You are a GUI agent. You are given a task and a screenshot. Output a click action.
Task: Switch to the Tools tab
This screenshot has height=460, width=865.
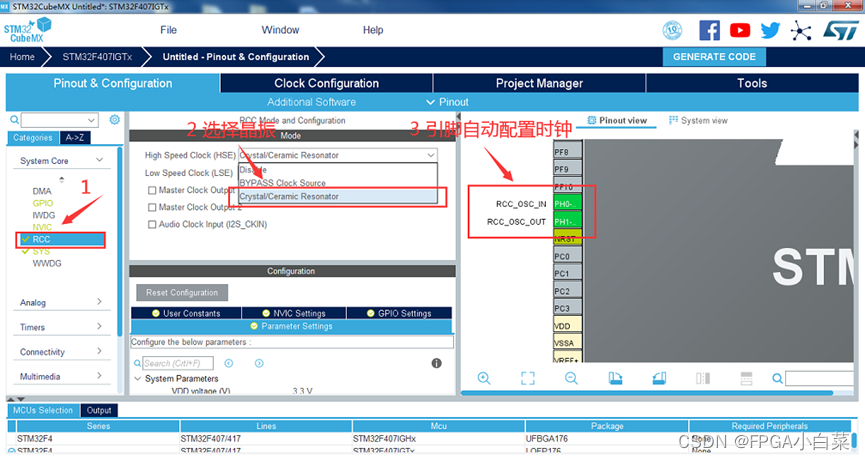point(752,83)
